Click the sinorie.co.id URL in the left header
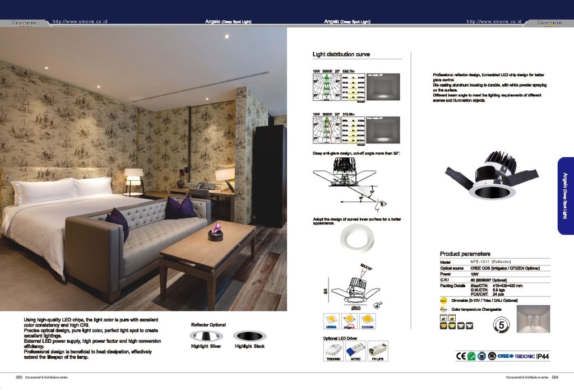Viewport: 574px width, 392px height. click(x=80, y=21)
